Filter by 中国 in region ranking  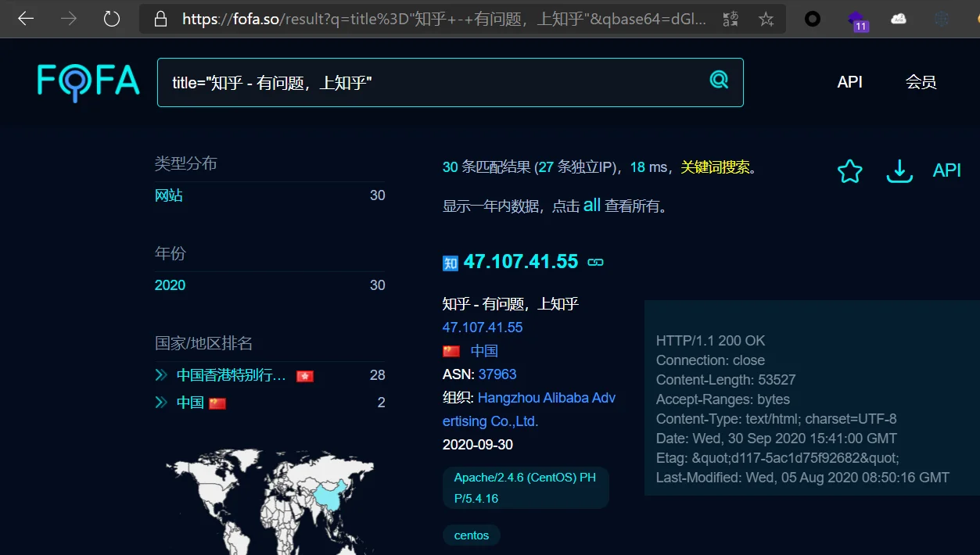pyautogui.click(x=190, y=403)
